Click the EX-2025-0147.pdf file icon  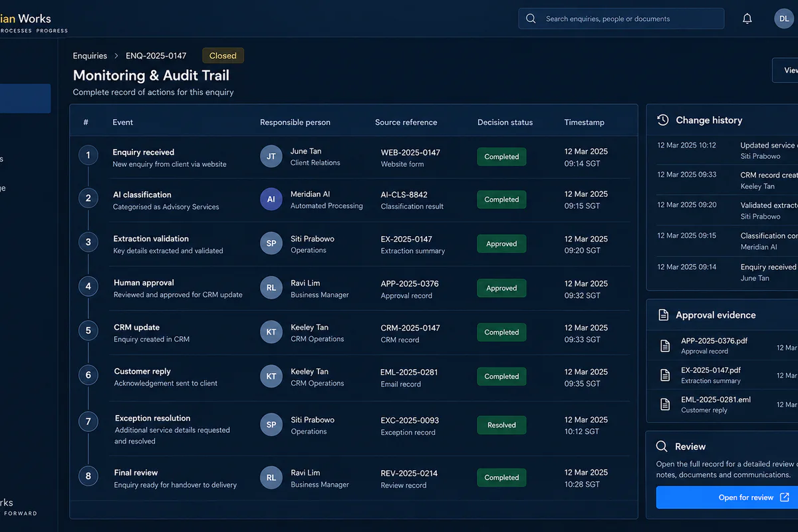click(x=665, y=375)
